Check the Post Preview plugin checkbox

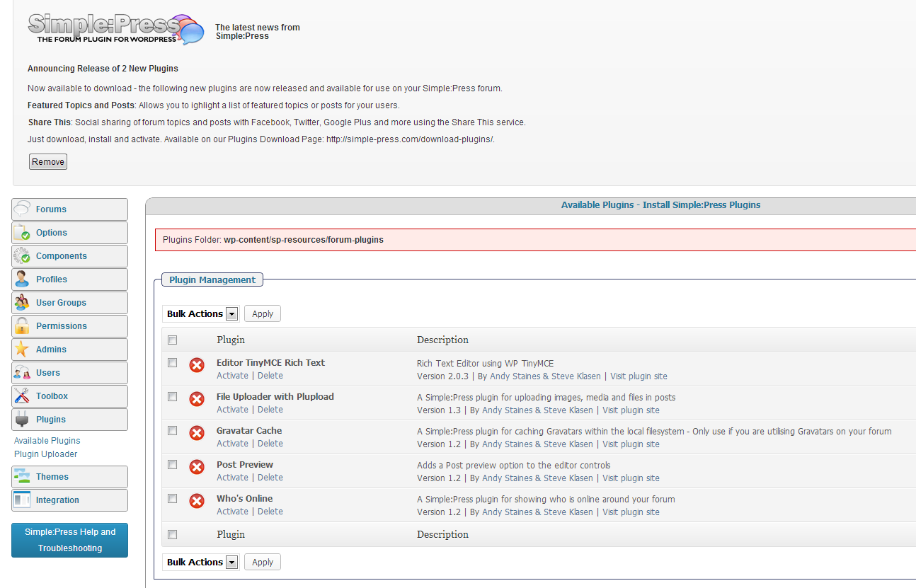click(172, 465)
